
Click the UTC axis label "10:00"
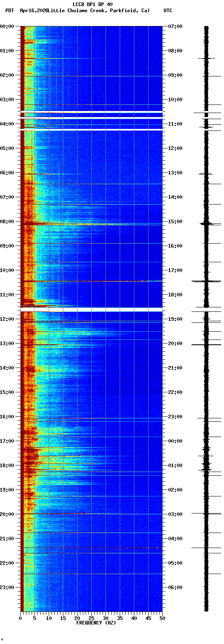(175, 100)
